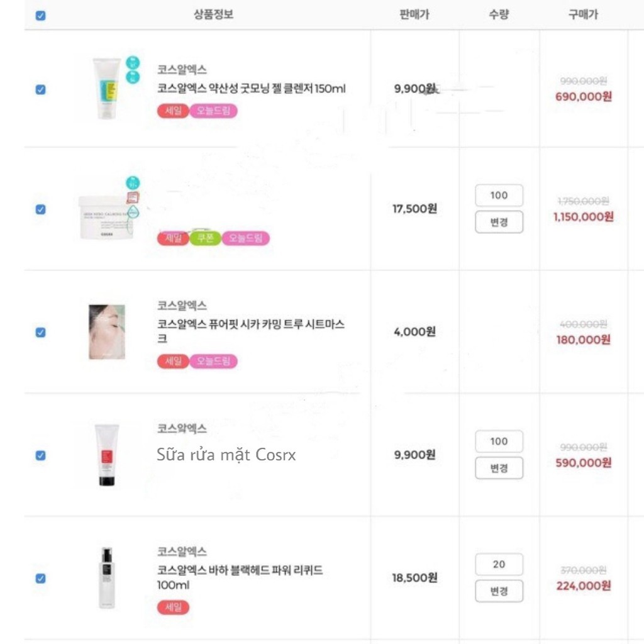Click the 세일 badge on the gel cleanser
Image resolution: width=644 pixels, height=644 pixels.
(x=172, y=111)
